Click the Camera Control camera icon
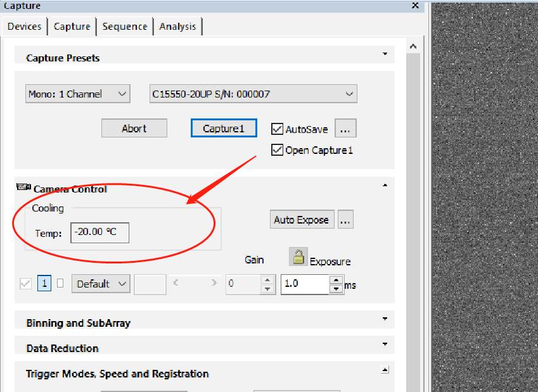 pyautogui.click(x=23, y=187)
